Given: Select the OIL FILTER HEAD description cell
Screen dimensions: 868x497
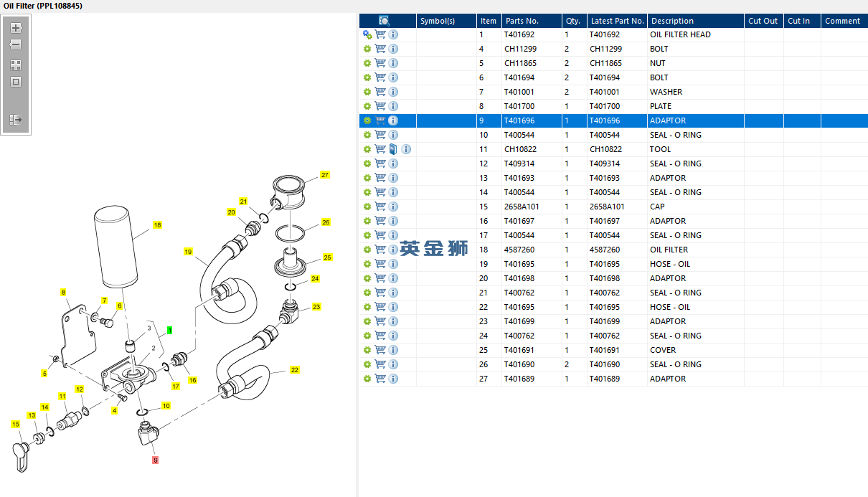Looking at the screenshot, I should pyautogui.click(x=696, y=34).
